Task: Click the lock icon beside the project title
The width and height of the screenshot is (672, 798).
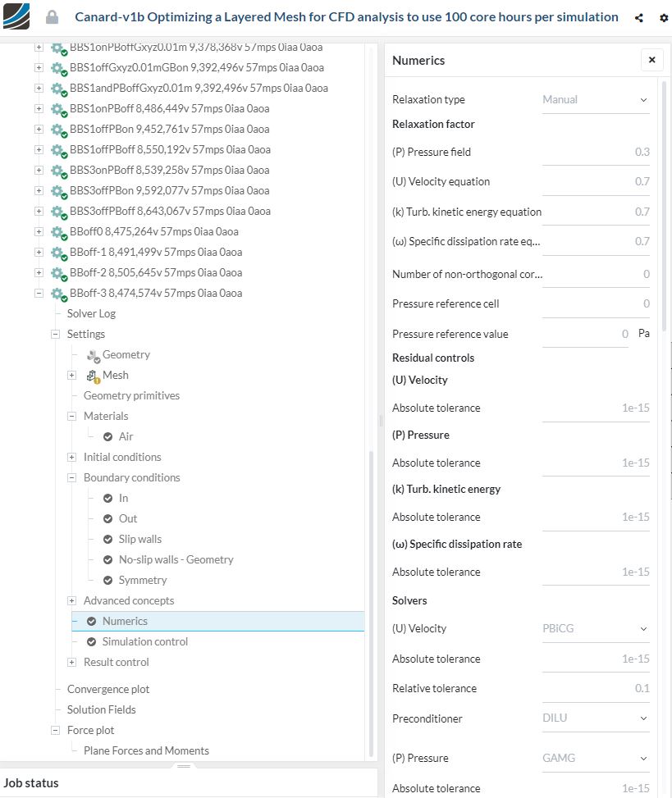Action: (53, 17)
